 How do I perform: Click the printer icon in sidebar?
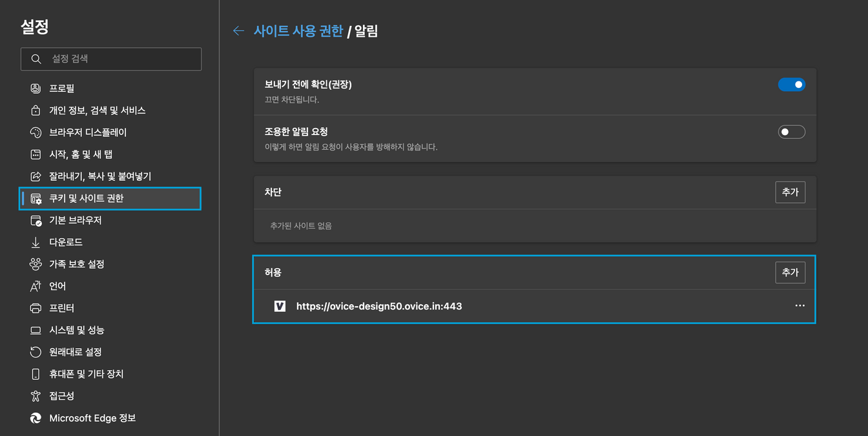[36, 308]
